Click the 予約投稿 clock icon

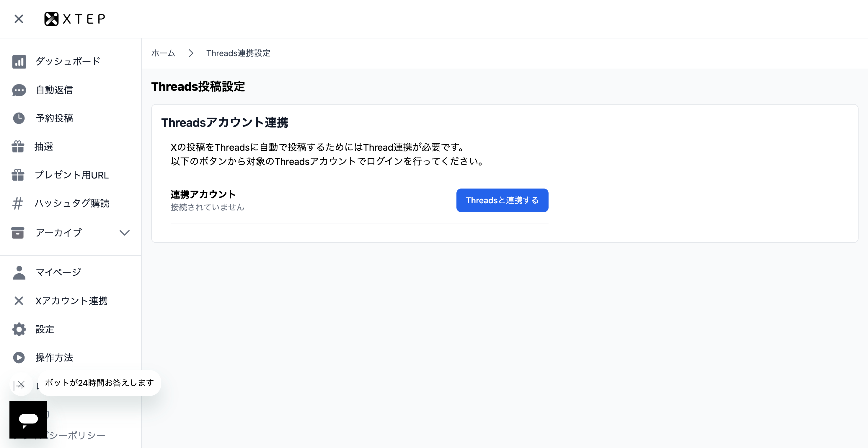[19, 119]
